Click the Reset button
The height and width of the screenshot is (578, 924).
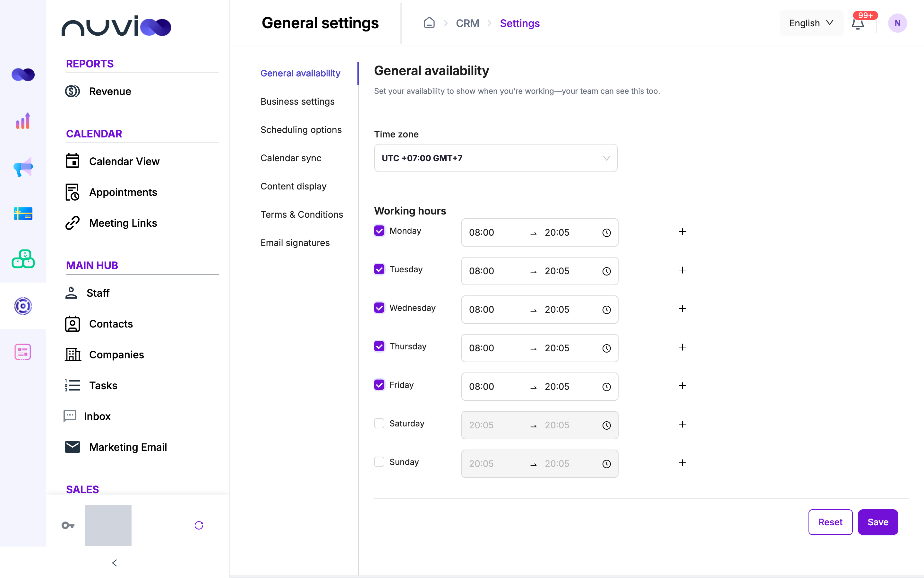(x=830, y=522)
